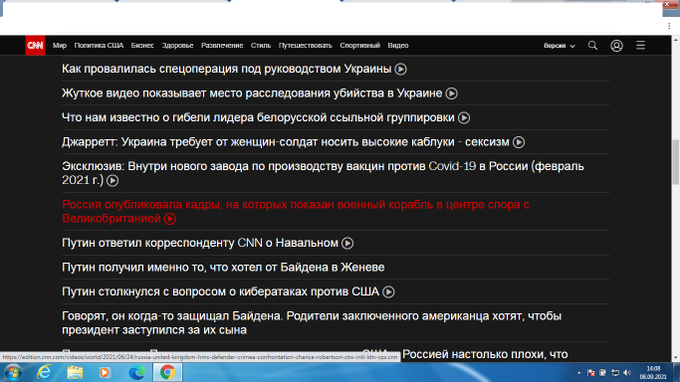Play video icon beside белорусской группировки headline

tap(464, 118)
